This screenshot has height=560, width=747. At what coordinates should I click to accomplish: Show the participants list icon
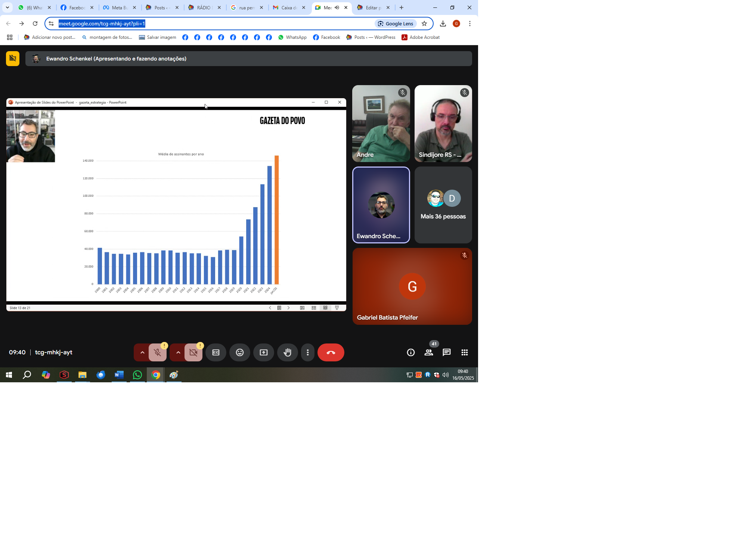(x=429, y=352)
